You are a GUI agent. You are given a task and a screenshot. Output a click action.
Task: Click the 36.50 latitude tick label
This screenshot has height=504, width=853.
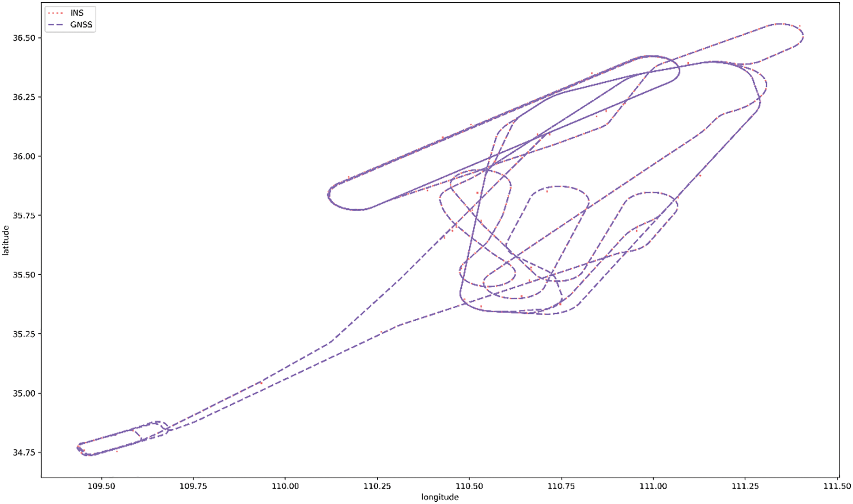24,38
